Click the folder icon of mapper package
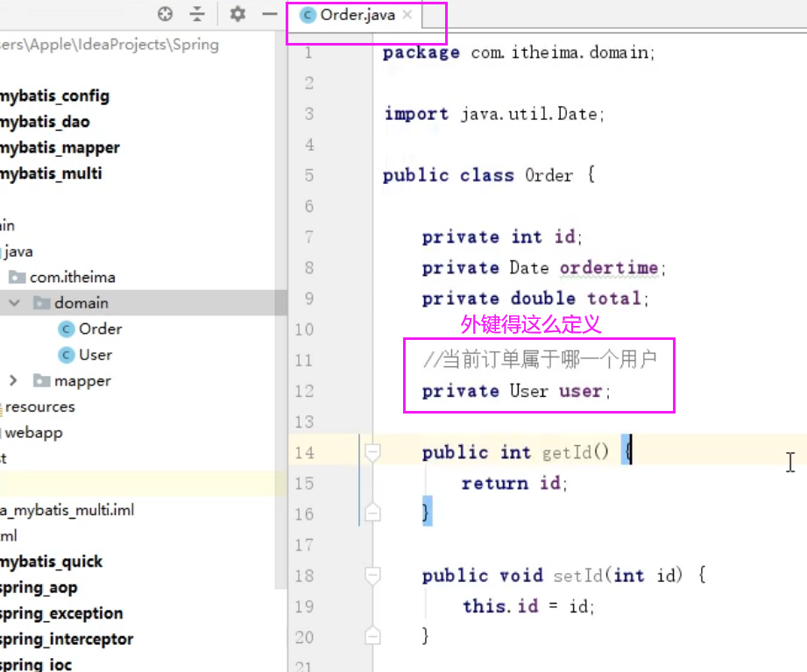Viewport: 807px width, 672px height. point(42,380)
